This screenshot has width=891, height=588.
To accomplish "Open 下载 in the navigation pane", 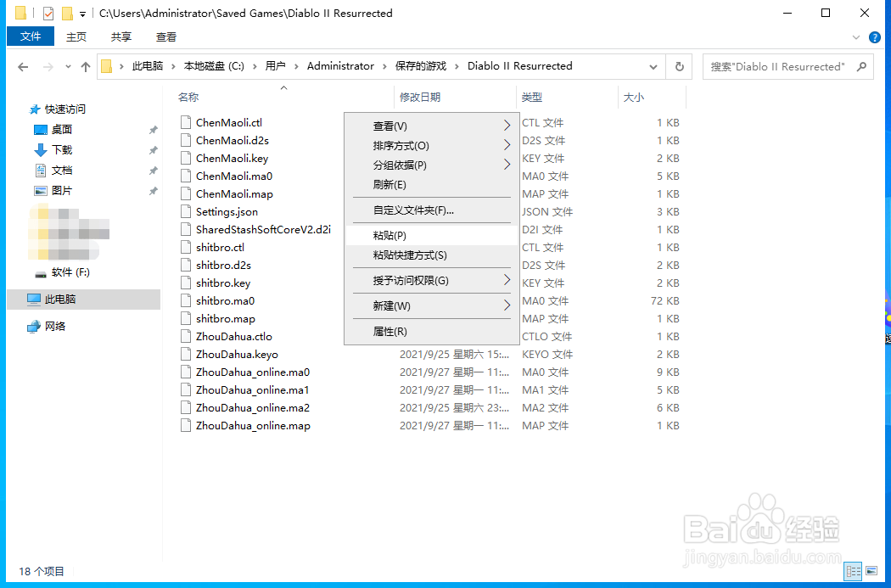I will point(61,150).
